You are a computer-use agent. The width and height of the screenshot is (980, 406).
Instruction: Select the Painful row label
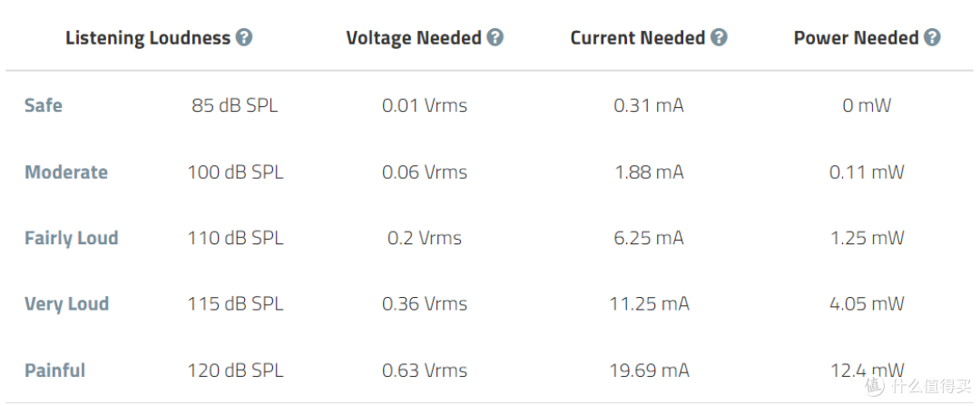click(x=55, y=371)
